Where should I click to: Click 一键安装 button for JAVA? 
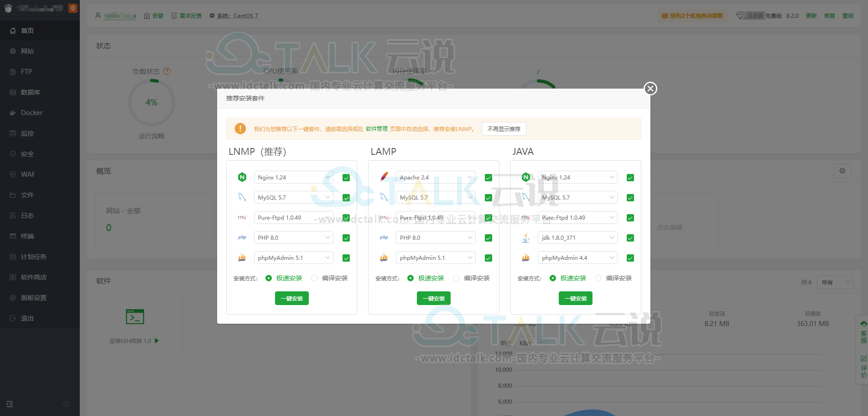point(576,298)
